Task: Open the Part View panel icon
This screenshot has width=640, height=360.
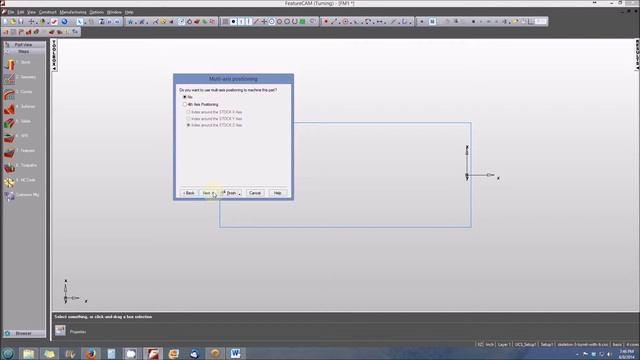Action: [x=7, y=44]
